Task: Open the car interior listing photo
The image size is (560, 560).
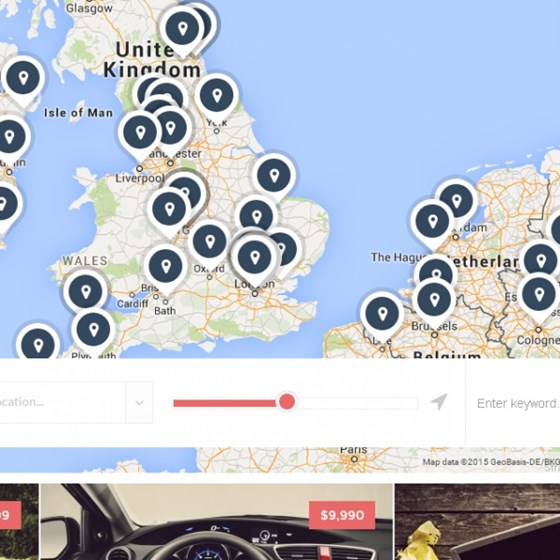Action: point(216,522)
